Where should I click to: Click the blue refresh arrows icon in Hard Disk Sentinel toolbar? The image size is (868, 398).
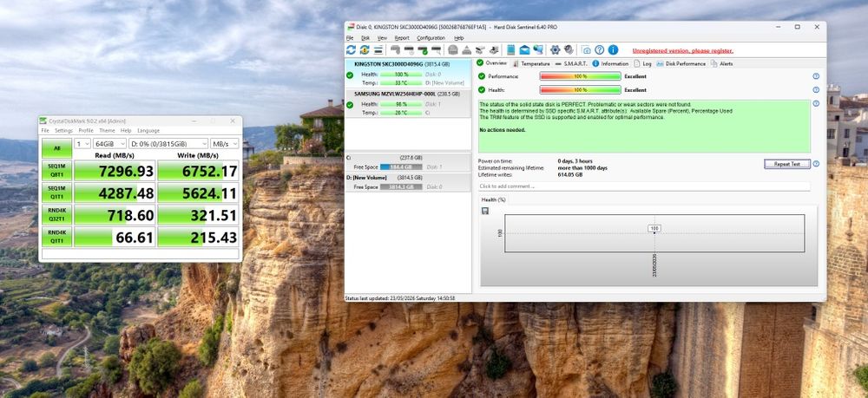pyautogui.click(x=351, y=49)
